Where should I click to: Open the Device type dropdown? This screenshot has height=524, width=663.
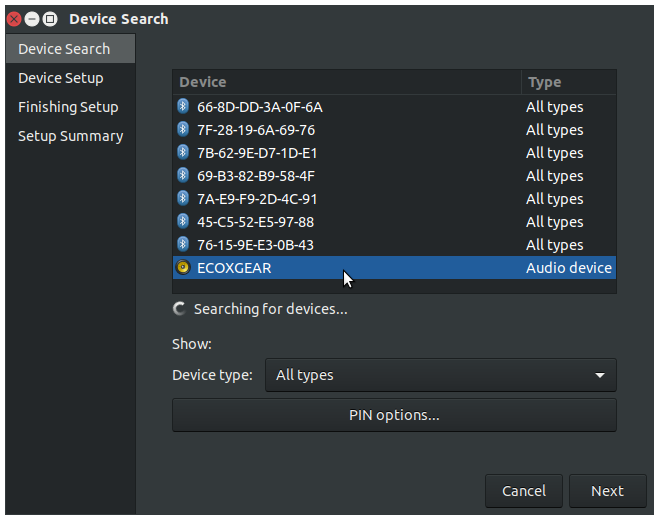(x=441, y=375)
